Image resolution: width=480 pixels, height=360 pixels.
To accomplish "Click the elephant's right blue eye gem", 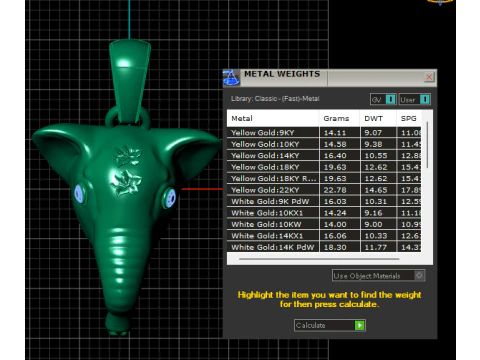I will coord(170,198).
